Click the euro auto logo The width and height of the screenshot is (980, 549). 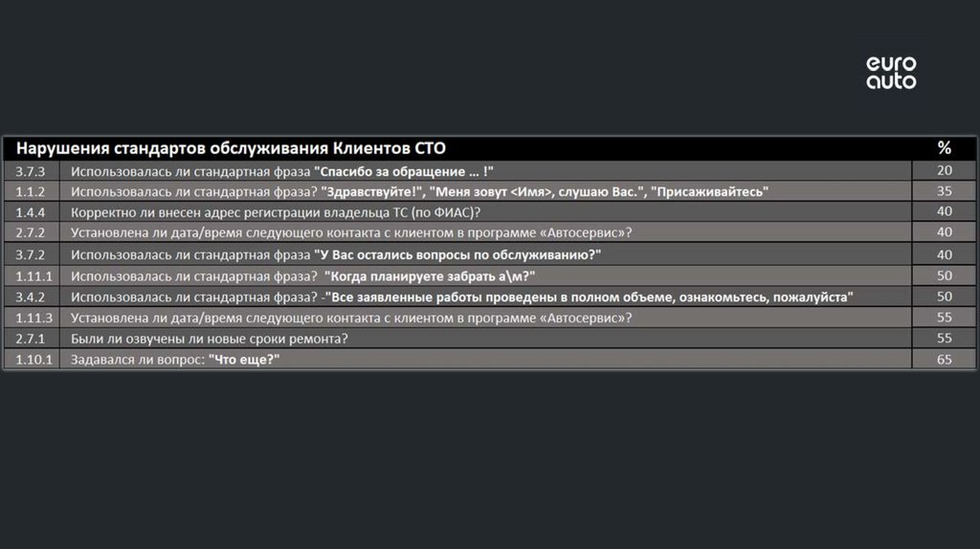click(891, 73)
